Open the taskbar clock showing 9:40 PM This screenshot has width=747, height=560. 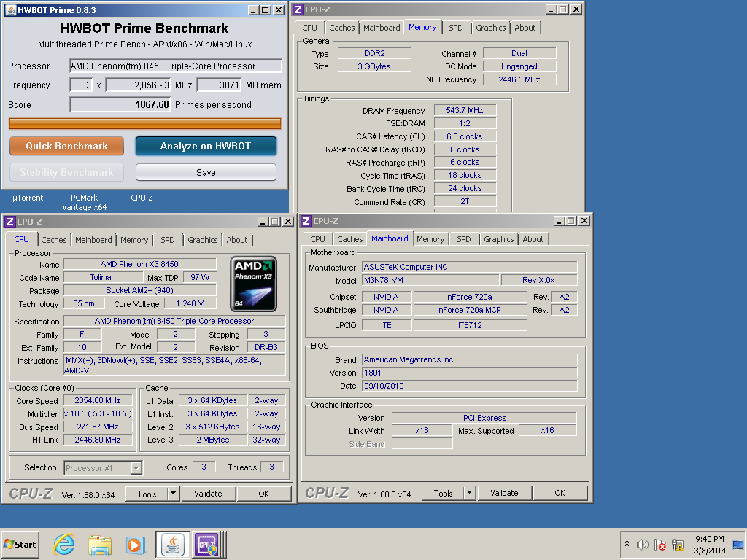pyautogui.click(x=710, y=544)
